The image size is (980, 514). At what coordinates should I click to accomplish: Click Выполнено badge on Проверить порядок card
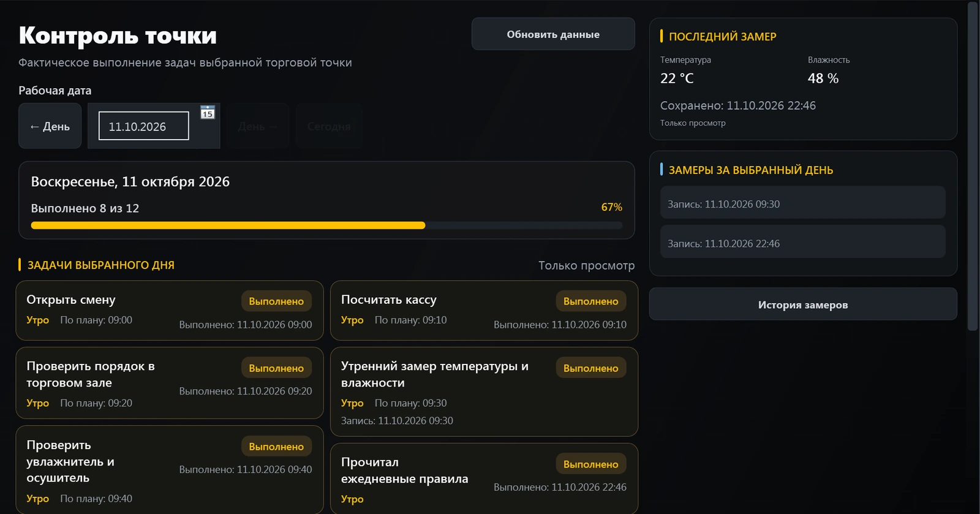point(276,368)
